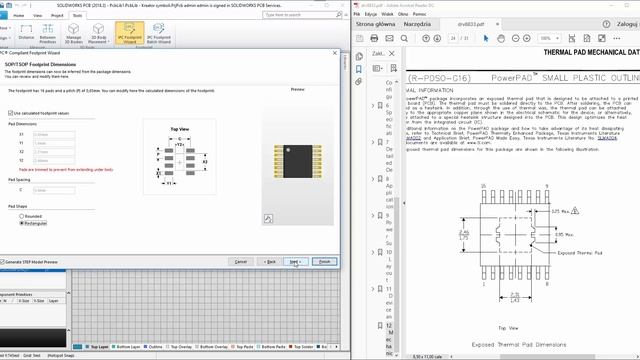640x360 pixels.
Task: Expand bookmark item 9
Action: (373, 216)
